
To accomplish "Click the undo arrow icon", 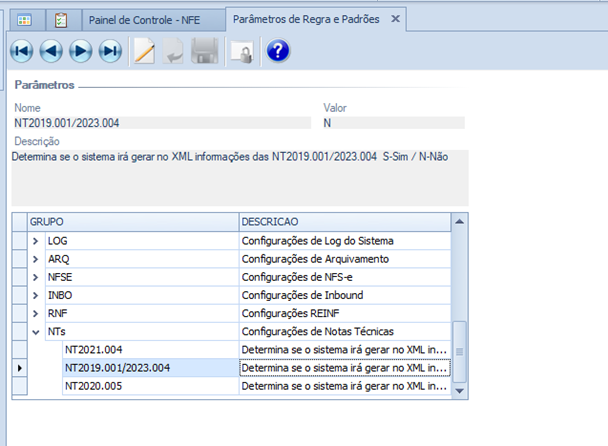I will (x=175, y=51).
